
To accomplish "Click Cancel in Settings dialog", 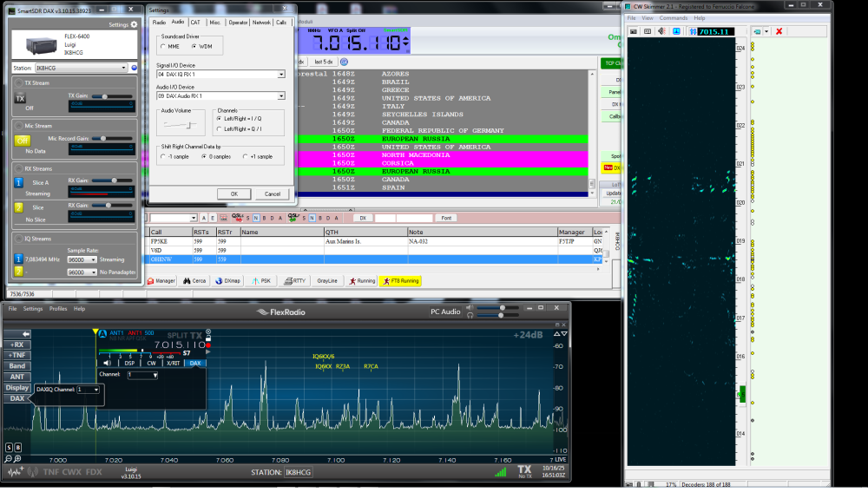I will 272,194.
